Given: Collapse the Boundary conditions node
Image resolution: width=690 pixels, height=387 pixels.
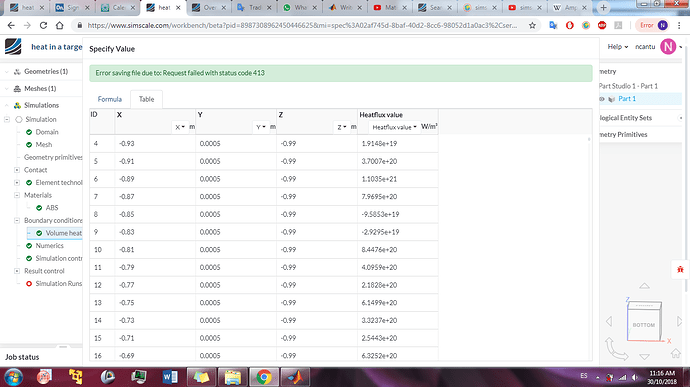Looking at the screenshot, I should (17, 220).
